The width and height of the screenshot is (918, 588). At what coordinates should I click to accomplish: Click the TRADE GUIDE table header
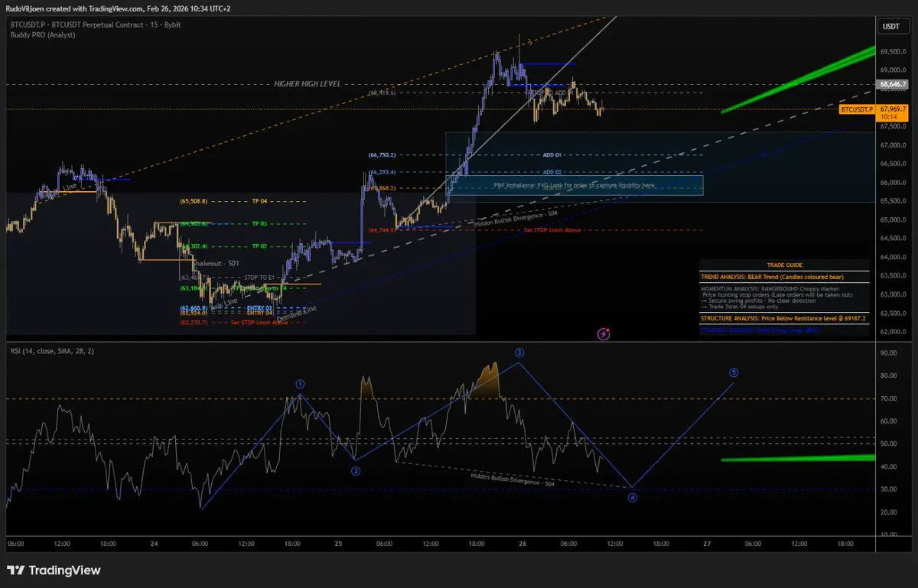(x=784, y=265)
